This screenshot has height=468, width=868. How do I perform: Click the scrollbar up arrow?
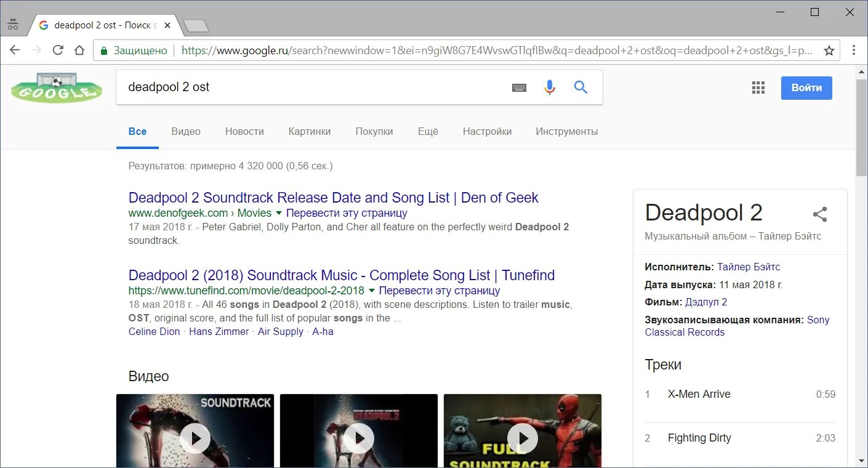(x=861, y=71)
